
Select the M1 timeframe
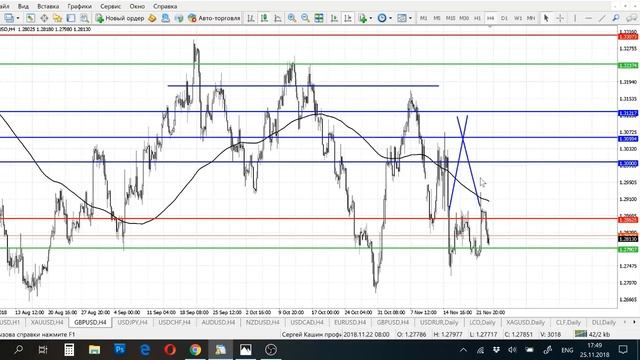pyautogui.click(x=424, y=18)
